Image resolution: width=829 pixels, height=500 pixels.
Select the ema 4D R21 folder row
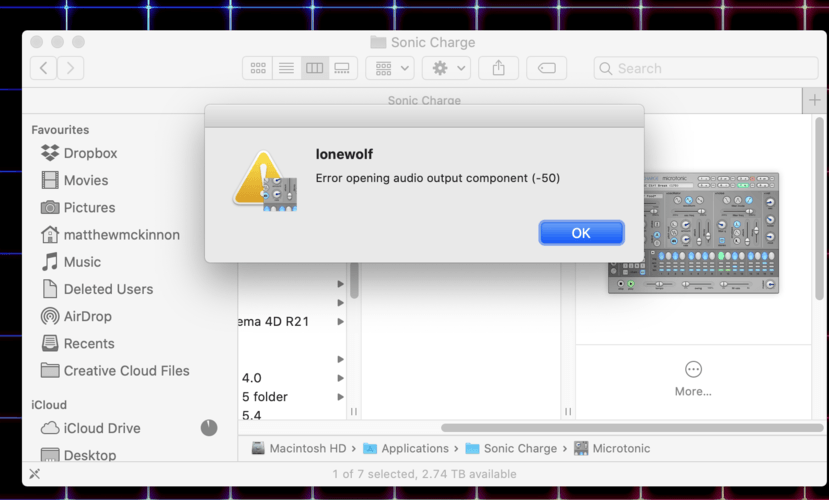pyautogui.click(x=292, y=321)
